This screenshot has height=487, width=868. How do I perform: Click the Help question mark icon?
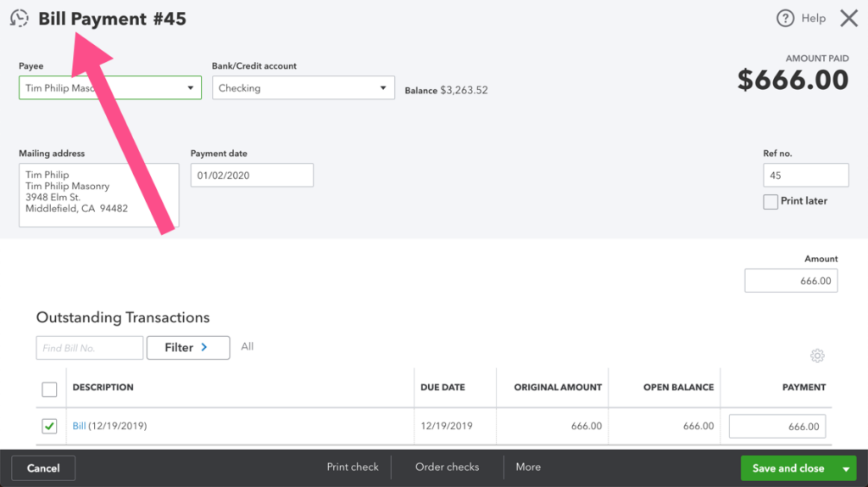pyautogui.click(x=785, y=19)
